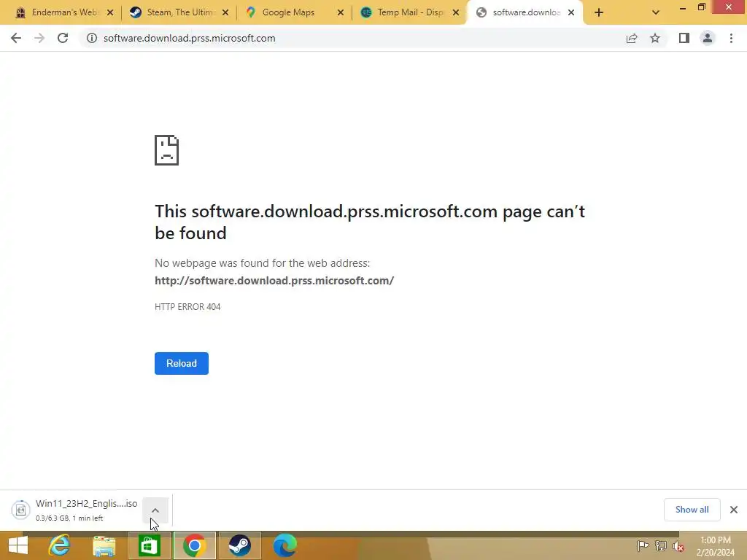The width and height of the screenshot is (747, 560).
Task: Click the address bar URL field
Action: coord(352,38)
